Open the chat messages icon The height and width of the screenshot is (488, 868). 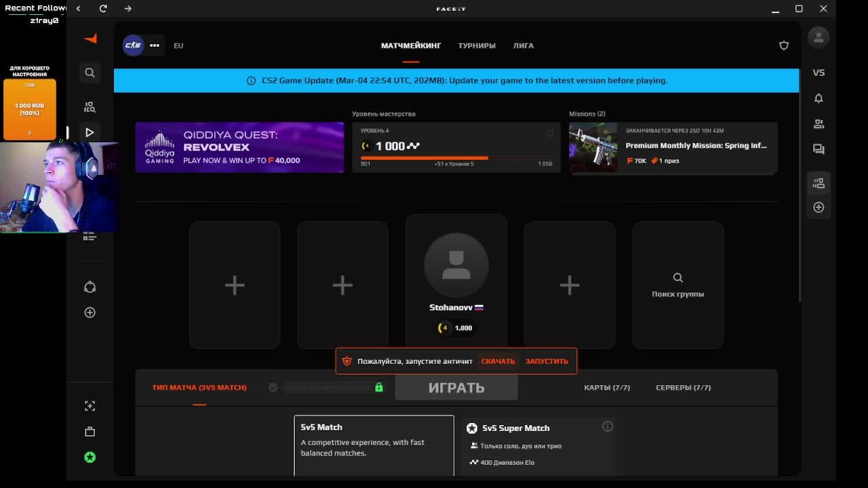click(818, 149)
